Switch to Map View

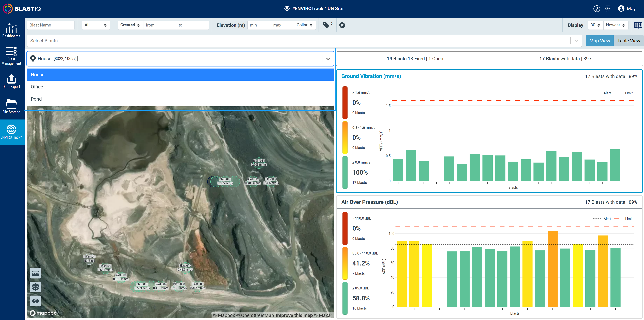[x=600, y=41]
